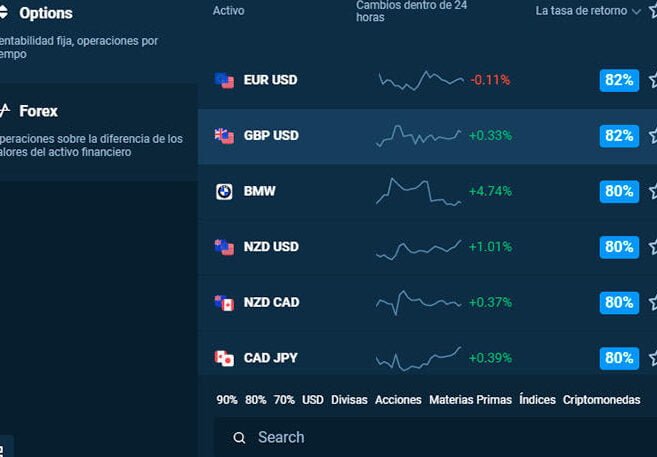The image size is (657, 457).
Task: Select the Criptomonedas filter tab
Action: pos(601,400)
